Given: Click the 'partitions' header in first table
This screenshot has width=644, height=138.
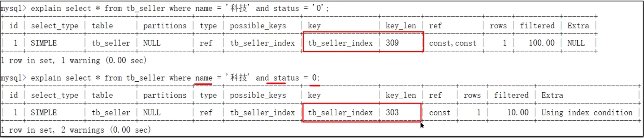Looking at the screenshot, I should (x=165, y=26).
